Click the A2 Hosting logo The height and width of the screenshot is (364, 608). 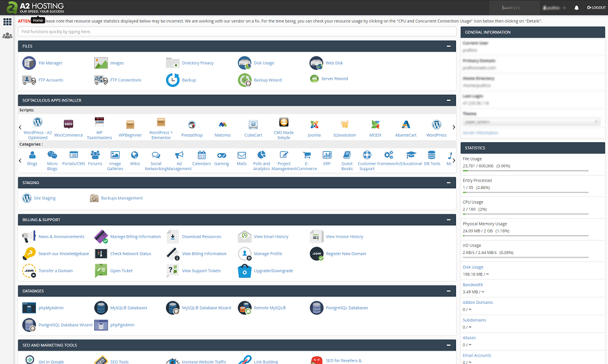click(35, 7)
